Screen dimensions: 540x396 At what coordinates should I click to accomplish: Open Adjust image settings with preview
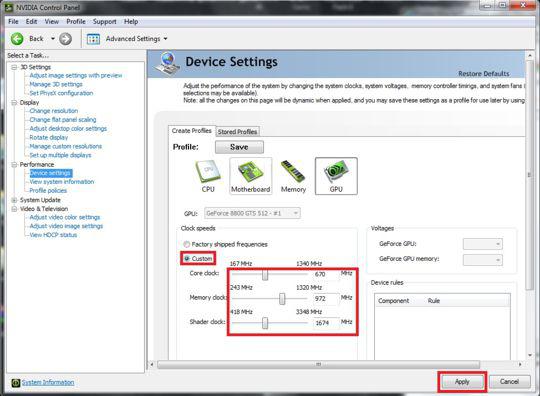76,75
